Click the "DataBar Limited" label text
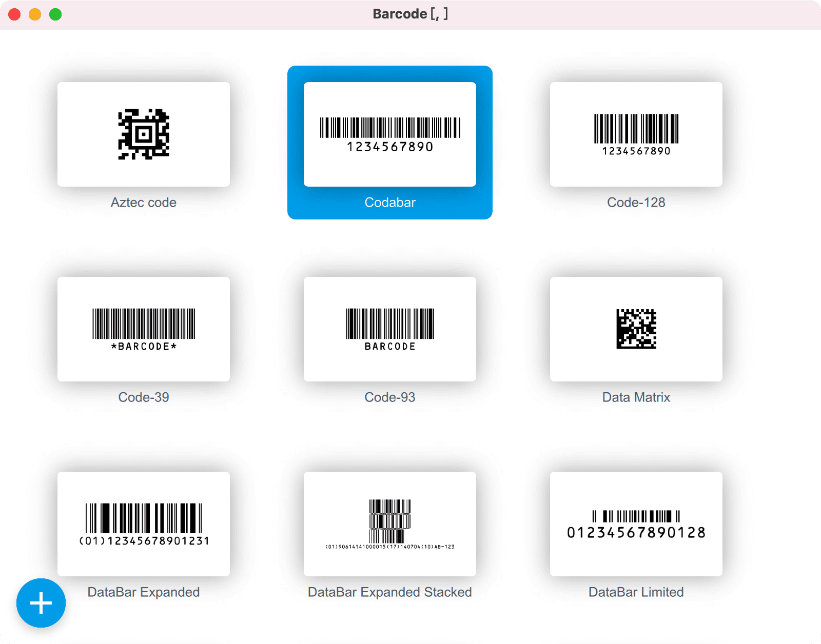This screenshot has height=644, width=821. click(636, 592)
